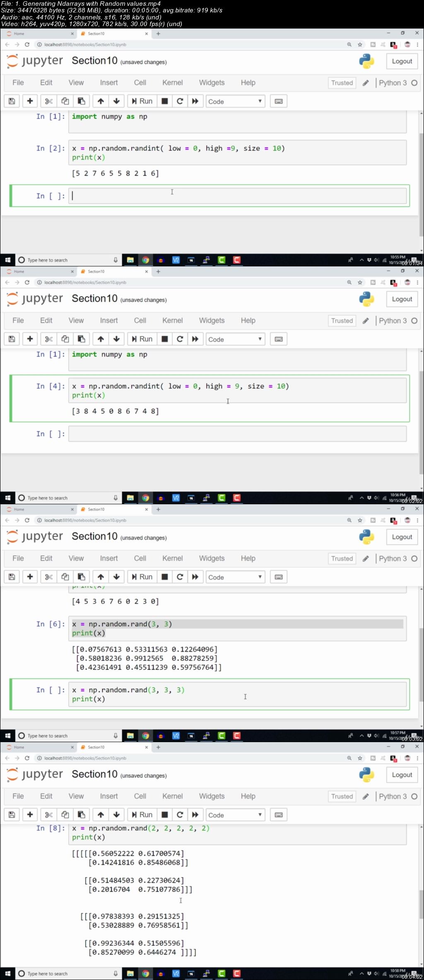The width and height of the screenshot is (424, 980).
Task: Open Chrome from the taskbar in the 00:01:34 frame
Action: pyautogui.click(x=145, y=260)
